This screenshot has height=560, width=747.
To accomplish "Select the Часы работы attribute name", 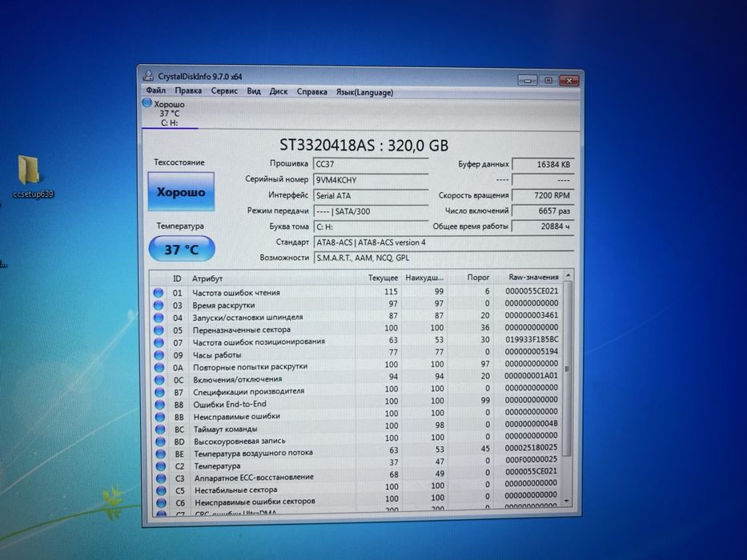I will pyautogui.click(x=217, y=355).
